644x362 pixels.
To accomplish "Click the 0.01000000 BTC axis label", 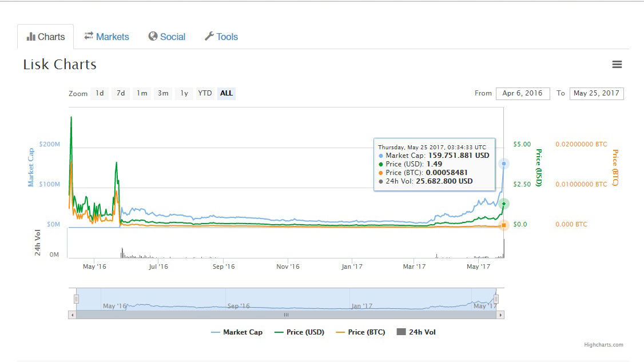I will point(581,184).
